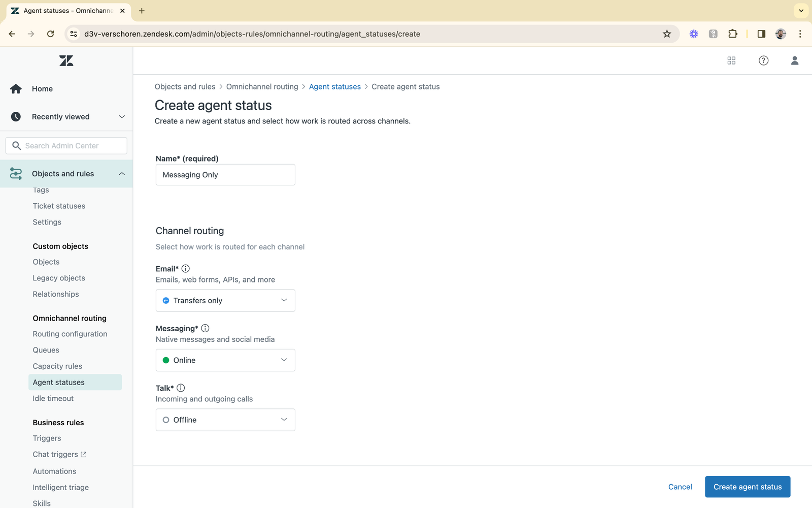Click the Zendesk logo in the sidebar
This screenshot has height=508, width=812.
66,60
